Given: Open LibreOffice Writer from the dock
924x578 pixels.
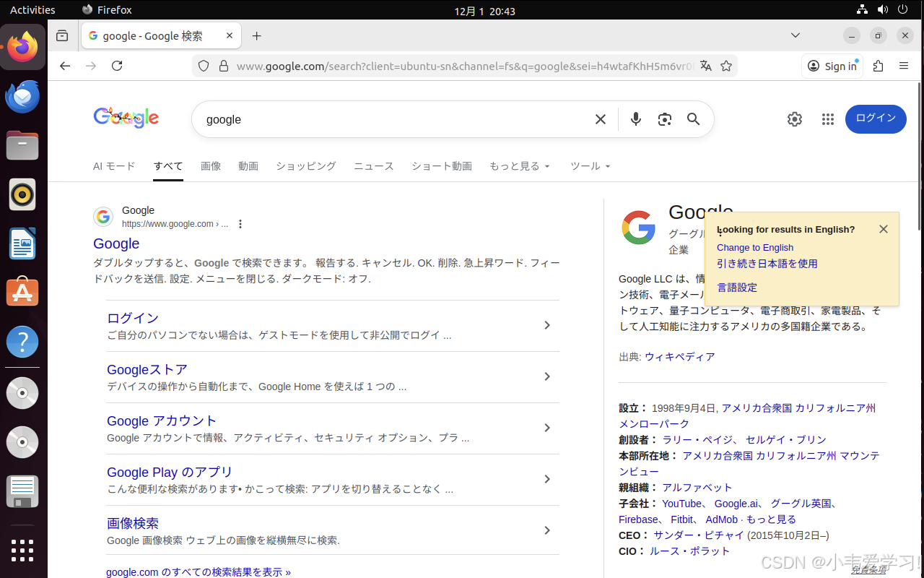Looking at the screenshot, I should (x=22, y=243).
